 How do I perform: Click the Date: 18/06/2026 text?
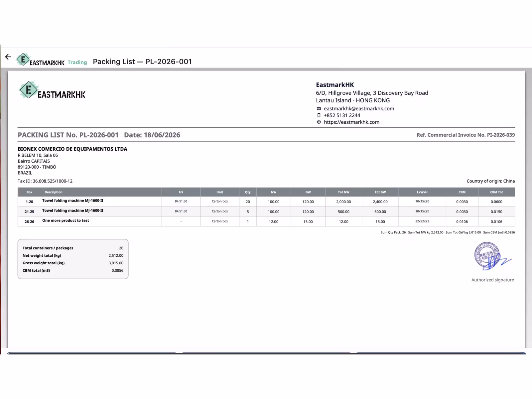[x=152, y=135]
